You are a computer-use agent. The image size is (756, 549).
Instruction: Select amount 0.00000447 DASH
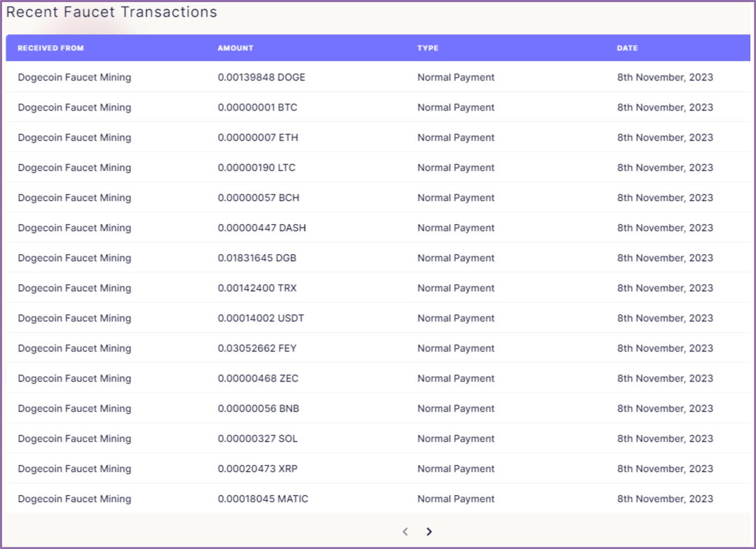coord(262,228)
